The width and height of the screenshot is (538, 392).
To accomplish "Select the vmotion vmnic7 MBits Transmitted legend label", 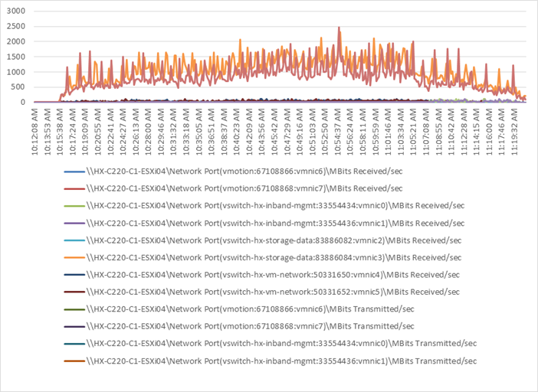I will click(x=250, y=326).
